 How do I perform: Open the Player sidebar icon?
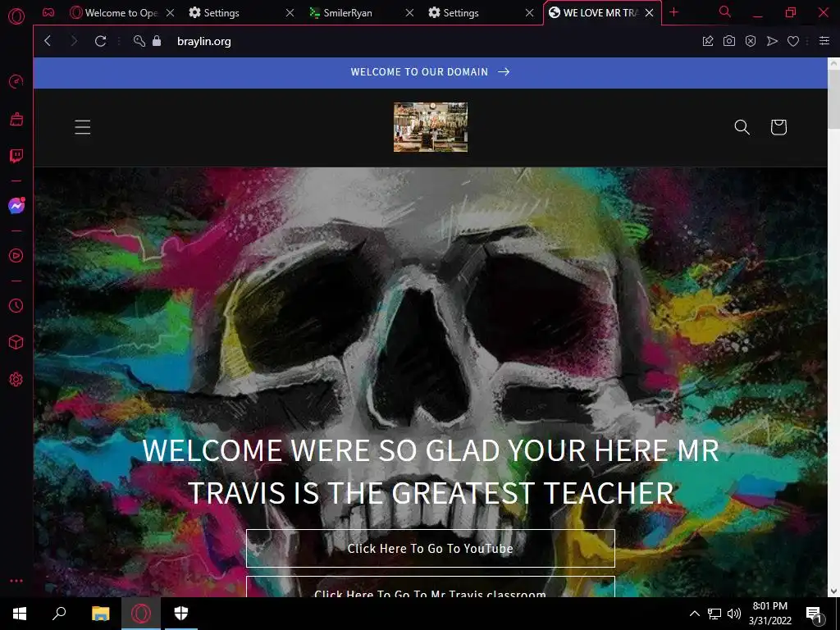[x=16, y=256]
